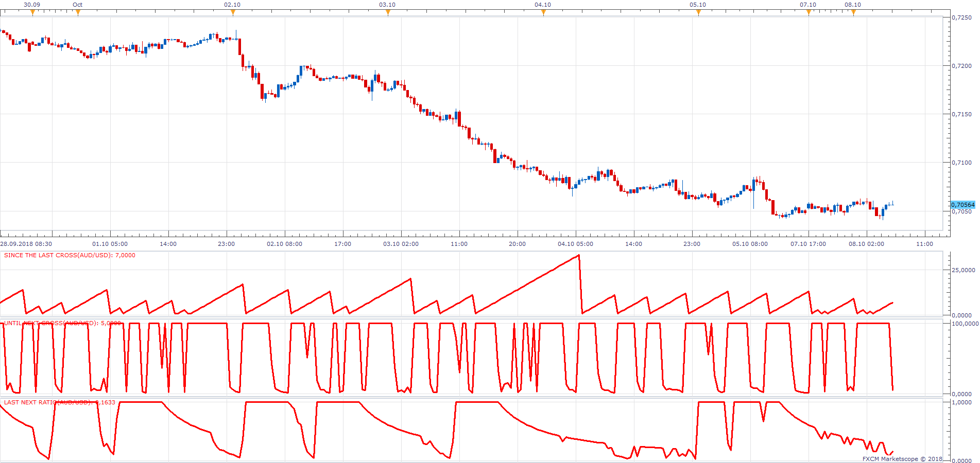
Task: Click the 02.10 08:00 time axis label
Action: click(284, 244)
